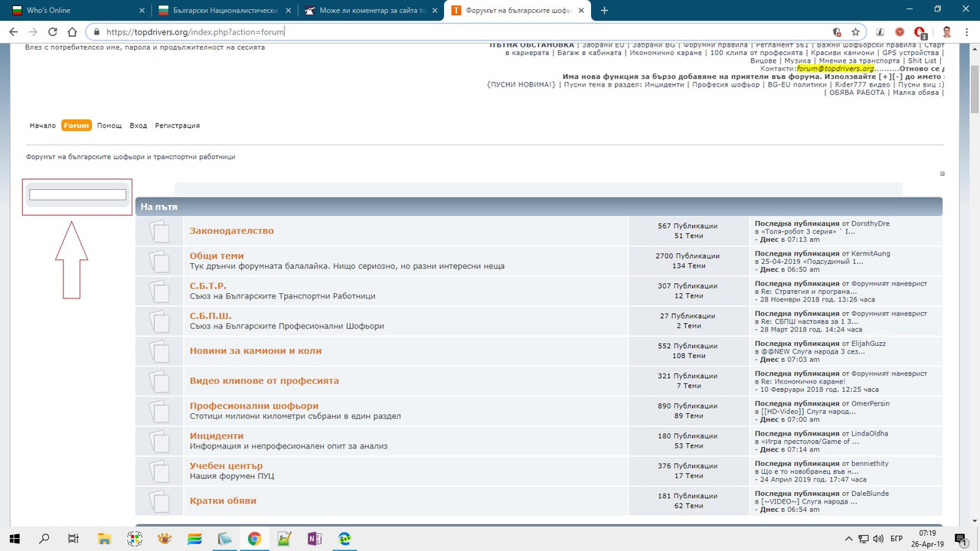980x551 pixels.
Task: Open Видео клипове от професията board
Action: pyautogui.click(x=264, y=380)
